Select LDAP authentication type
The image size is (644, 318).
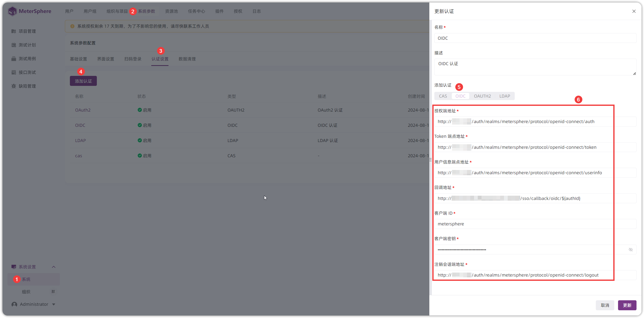tap(504, 96)
